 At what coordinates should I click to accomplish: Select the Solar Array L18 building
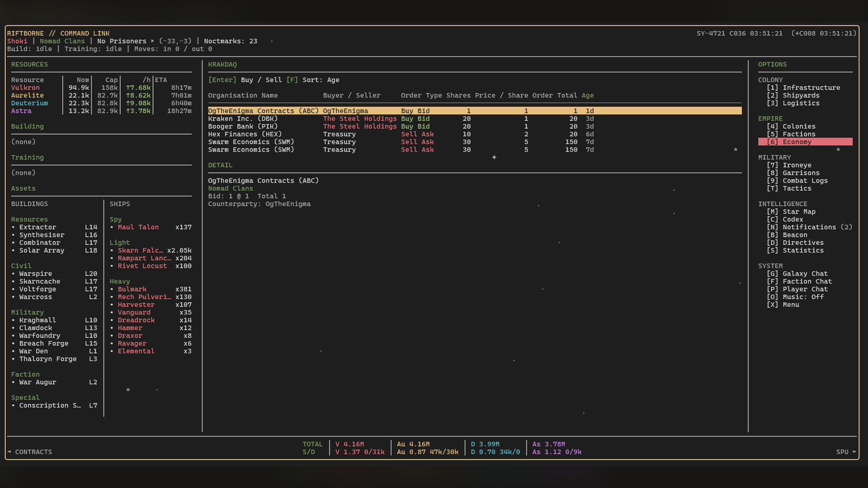(x=54, y=250)
